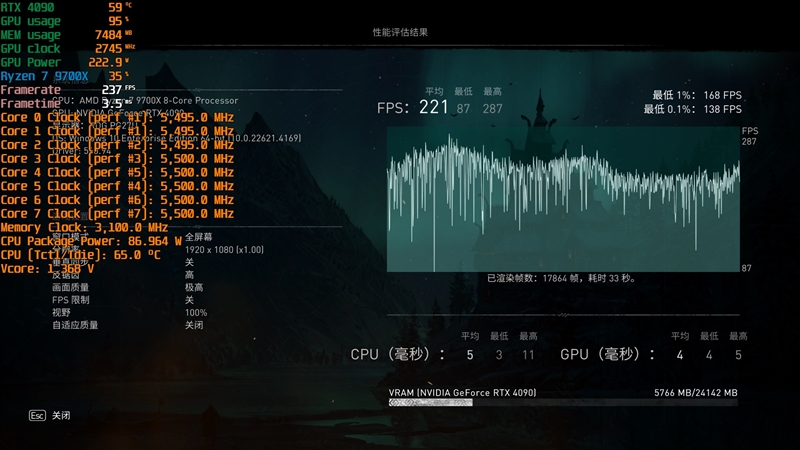Click the 画面质量 setting label
The image size is (800, 450).
70,287
